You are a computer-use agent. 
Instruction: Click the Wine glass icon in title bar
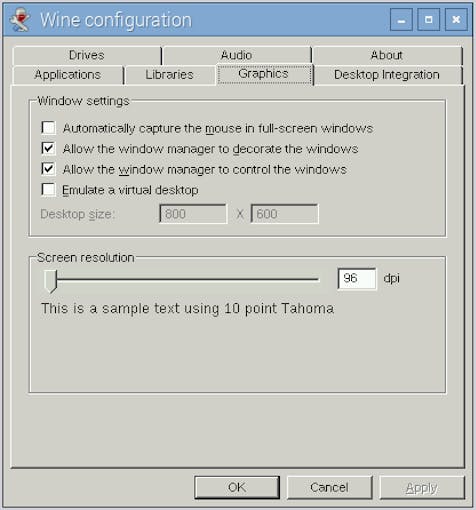(x=20, y=20)
